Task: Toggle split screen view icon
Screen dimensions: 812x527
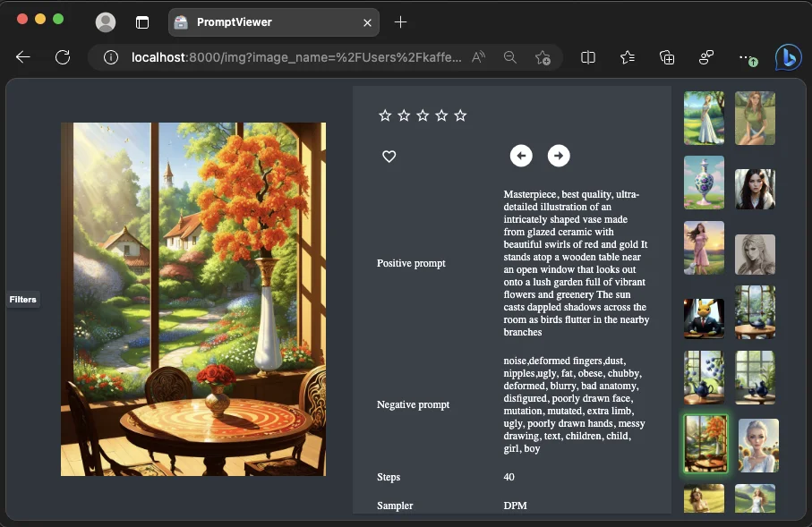Action: [x=588, y=57]
